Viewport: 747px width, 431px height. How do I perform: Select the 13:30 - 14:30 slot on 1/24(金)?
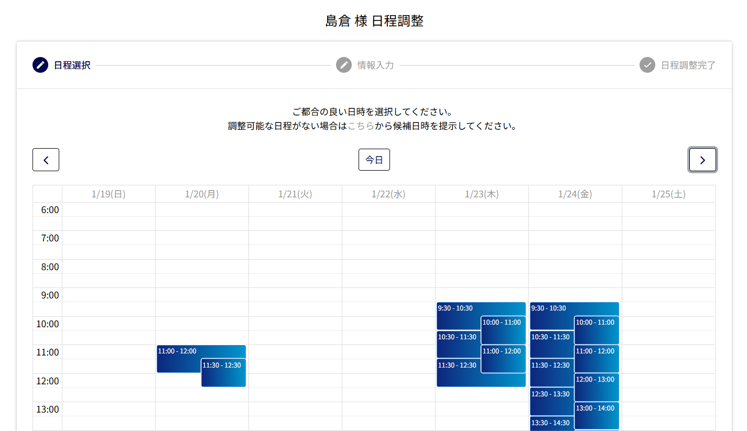pos(552,423)
